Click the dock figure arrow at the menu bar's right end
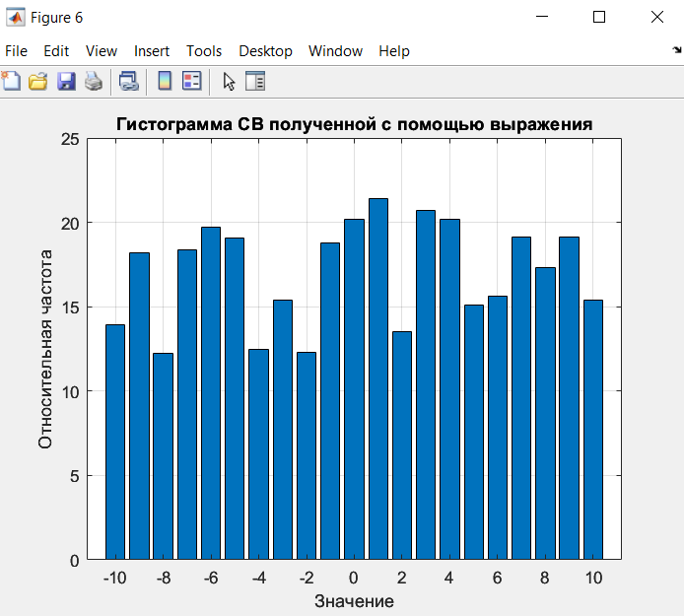Screen dimensions: 684x616 (677, 50)
